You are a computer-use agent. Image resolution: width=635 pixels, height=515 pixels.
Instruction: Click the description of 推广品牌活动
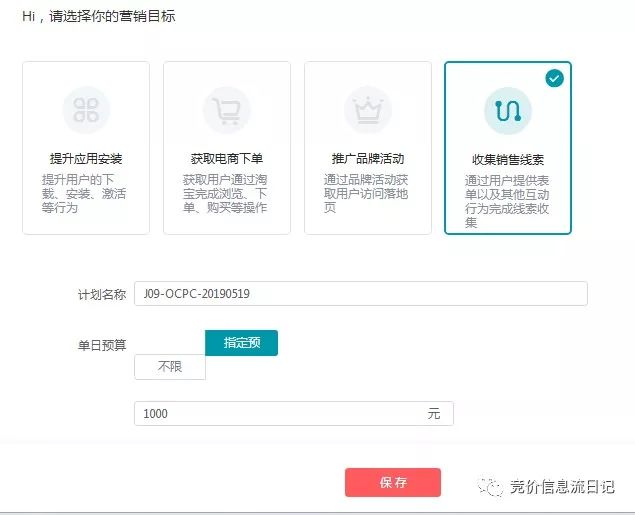(366, 194)
